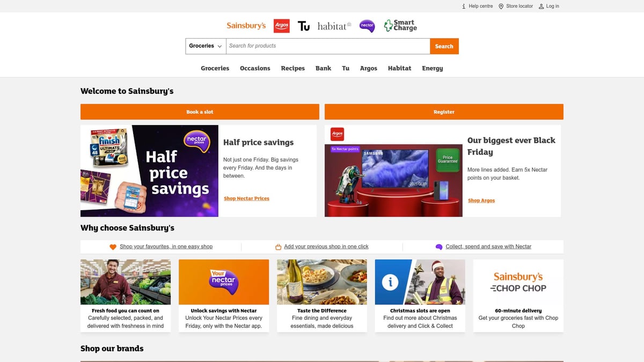Follow the Shop Nectar Prices link

tap(246, 198)
